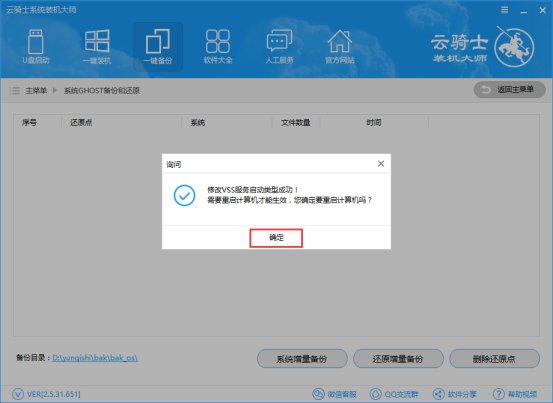Image resolution: width=553 pixels, height=403 pixels.
Task: Open the hamburger menu in title bar
Action: [505, 10]
